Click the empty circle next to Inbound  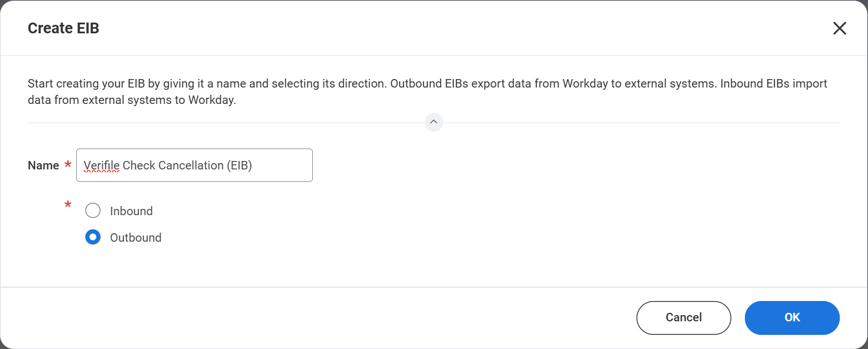point(93,211)
